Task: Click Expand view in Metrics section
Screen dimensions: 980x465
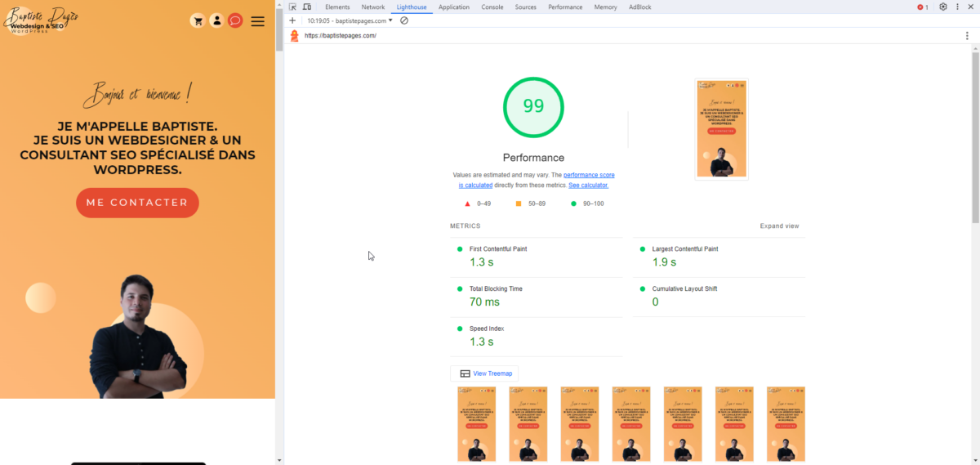Action: 779,226
